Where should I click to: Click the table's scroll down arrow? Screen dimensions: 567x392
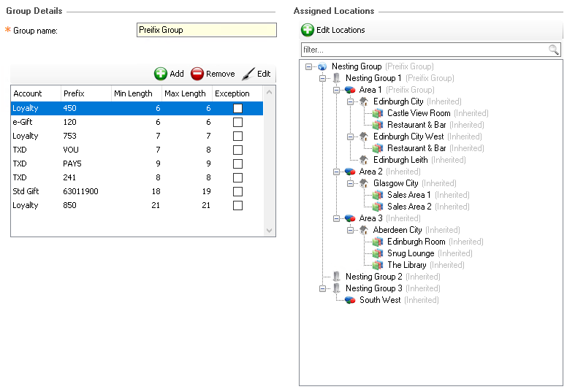click(270, 231)
